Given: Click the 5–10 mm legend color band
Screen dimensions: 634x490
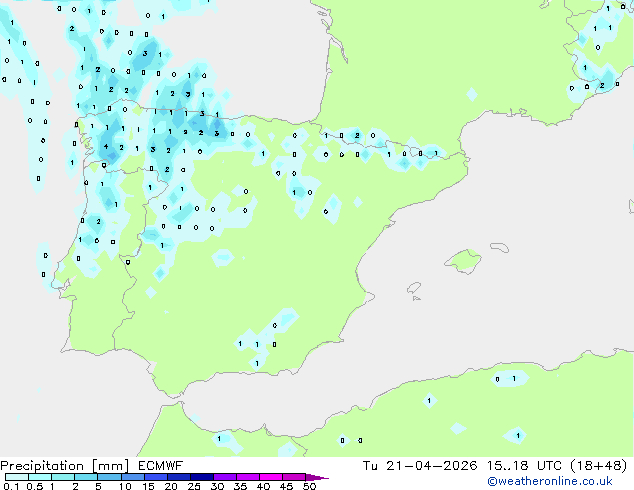Looking at the screenshot, I should (x=110, y=477).
